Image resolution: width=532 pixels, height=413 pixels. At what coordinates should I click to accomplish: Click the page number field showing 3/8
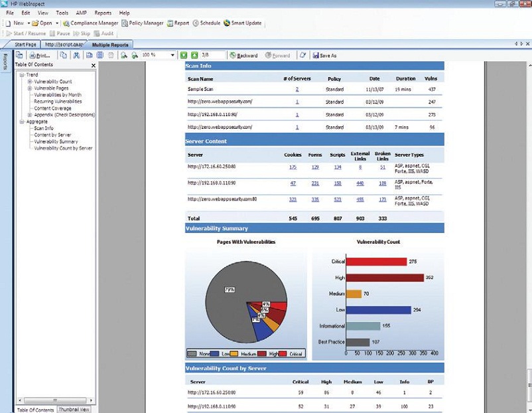pyautogui.click(x=212, y=55)
